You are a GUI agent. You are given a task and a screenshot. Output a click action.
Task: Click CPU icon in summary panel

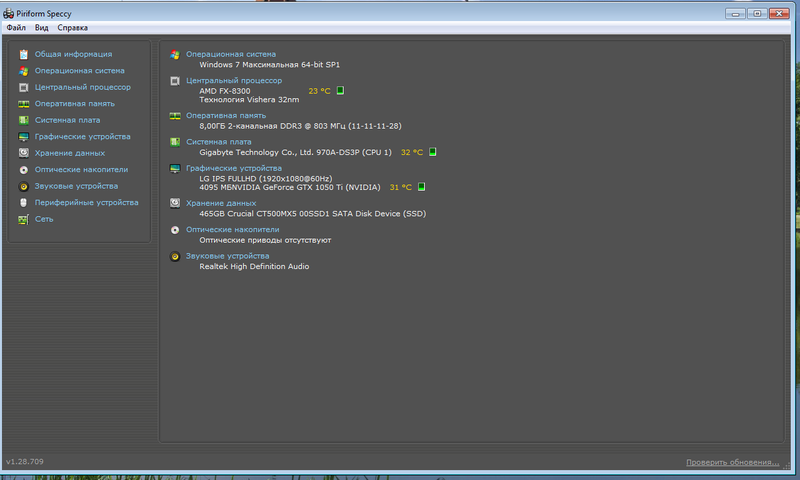point(175,81)
